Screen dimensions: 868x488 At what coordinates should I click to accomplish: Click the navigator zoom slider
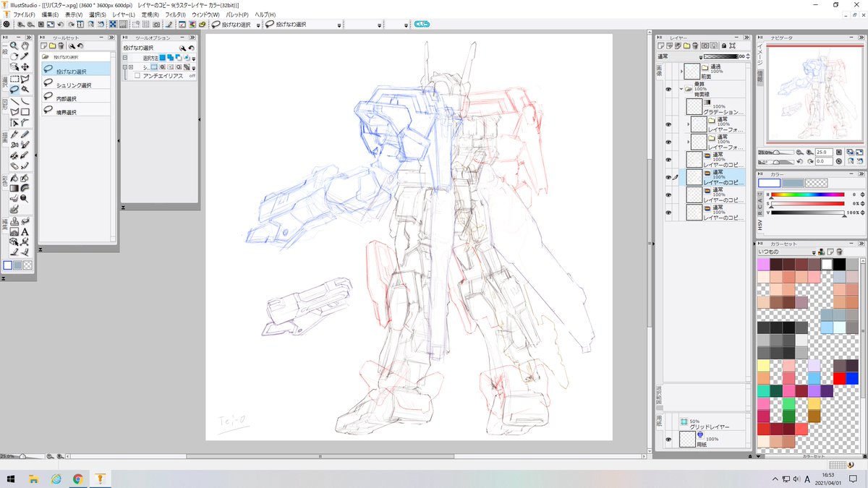pyautogui.click(x=776, y=152)
